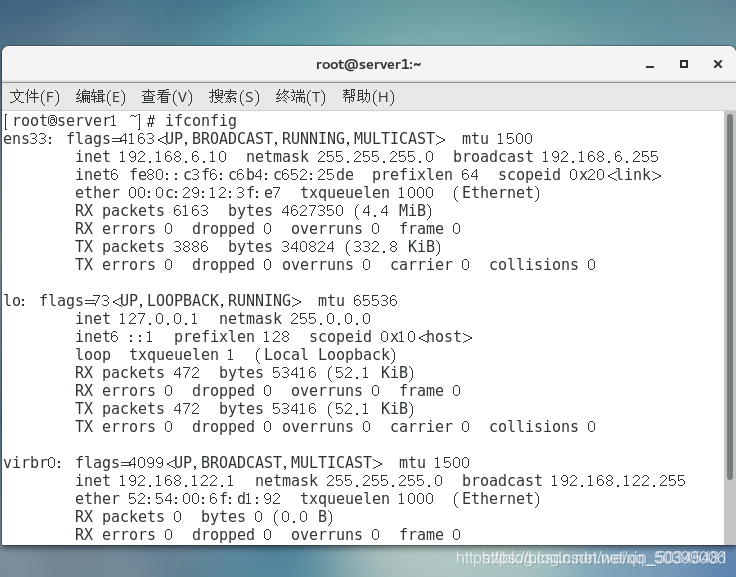Click the virbr0 interface name
This screenshot has width=736, height=577.
30,463
